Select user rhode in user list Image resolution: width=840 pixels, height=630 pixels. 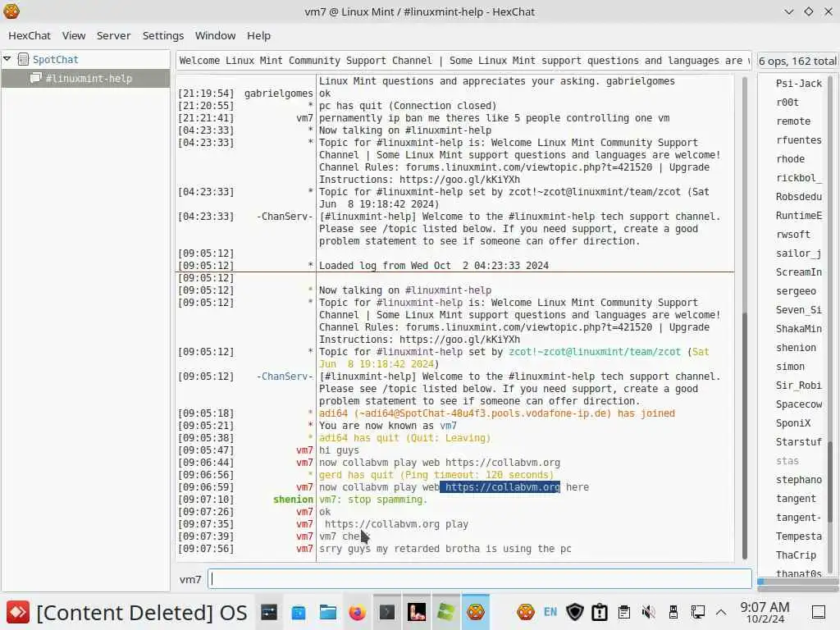coord(790,158)
